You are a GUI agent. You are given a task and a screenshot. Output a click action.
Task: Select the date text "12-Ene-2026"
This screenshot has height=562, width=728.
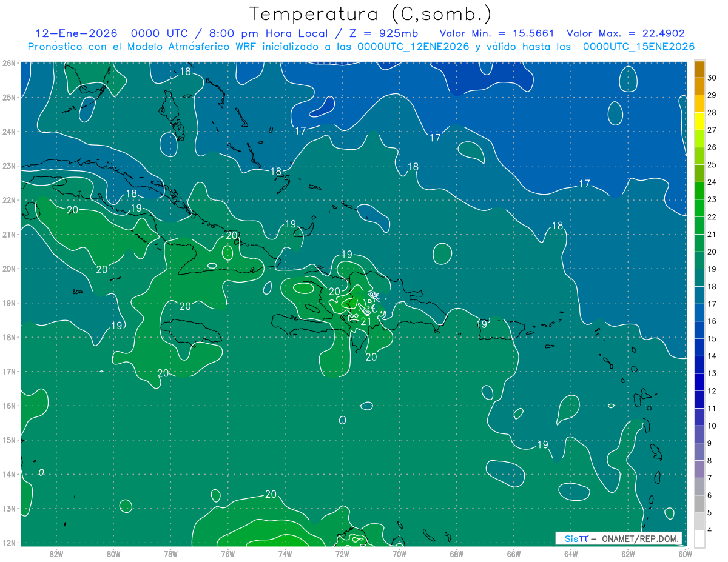76,33
